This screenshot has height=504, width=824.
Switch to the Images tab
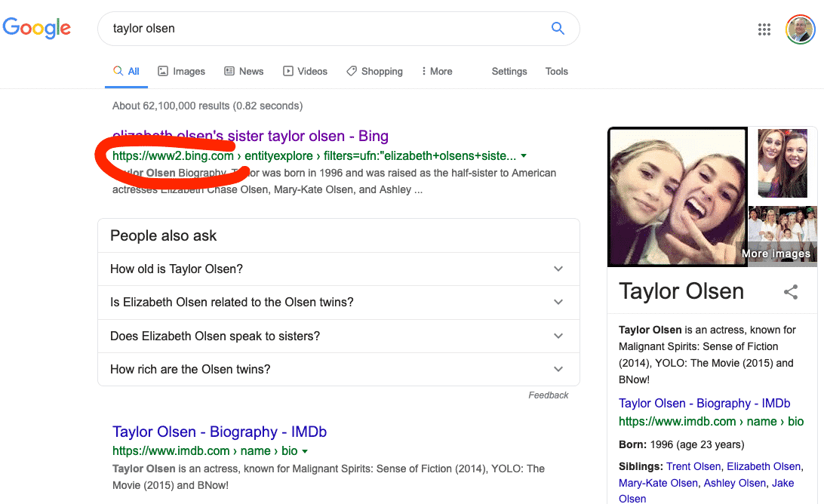182,72
